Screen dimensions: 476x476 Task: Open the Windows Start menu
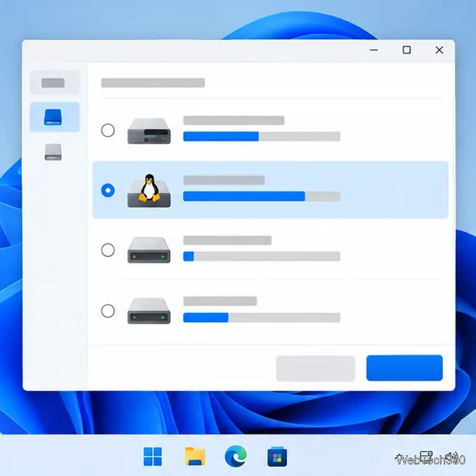[152, 456]
